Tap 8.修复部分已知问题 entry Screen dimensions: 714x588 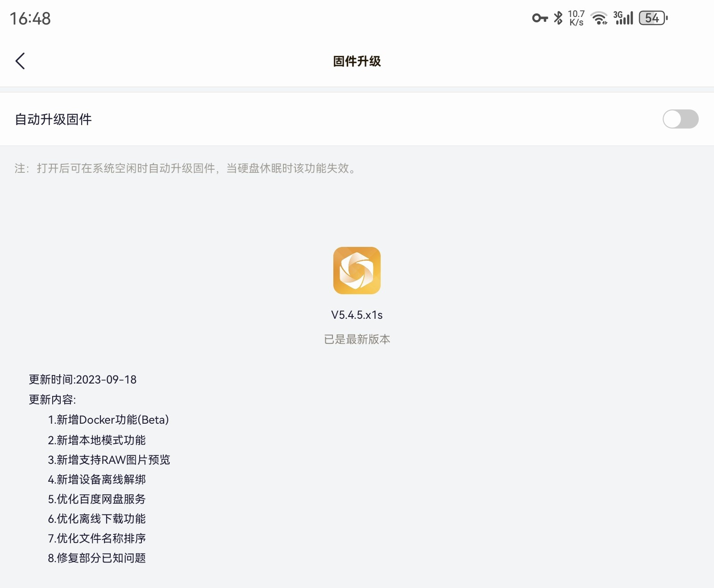pyautogui.click(x=97, y=558)
